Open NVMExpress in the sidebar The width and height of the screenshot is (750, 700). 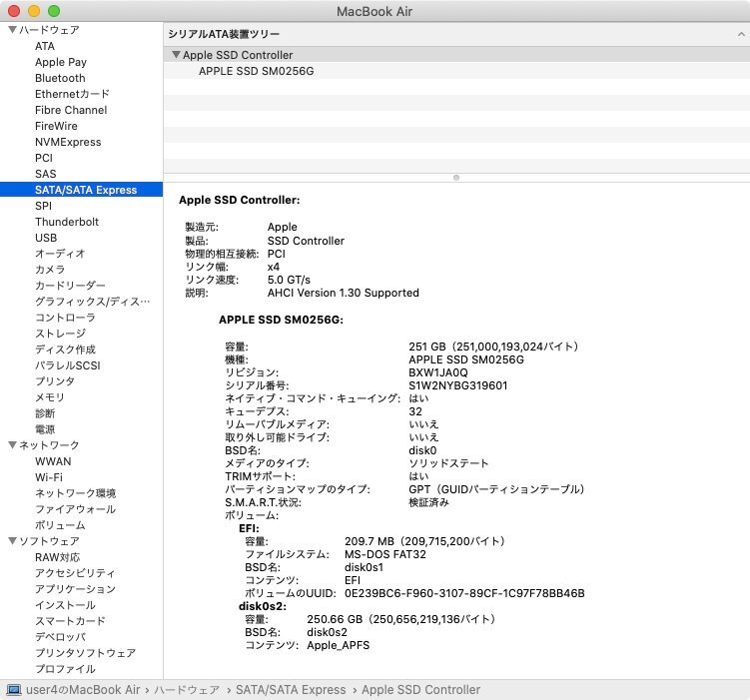(x=68, y=142)
